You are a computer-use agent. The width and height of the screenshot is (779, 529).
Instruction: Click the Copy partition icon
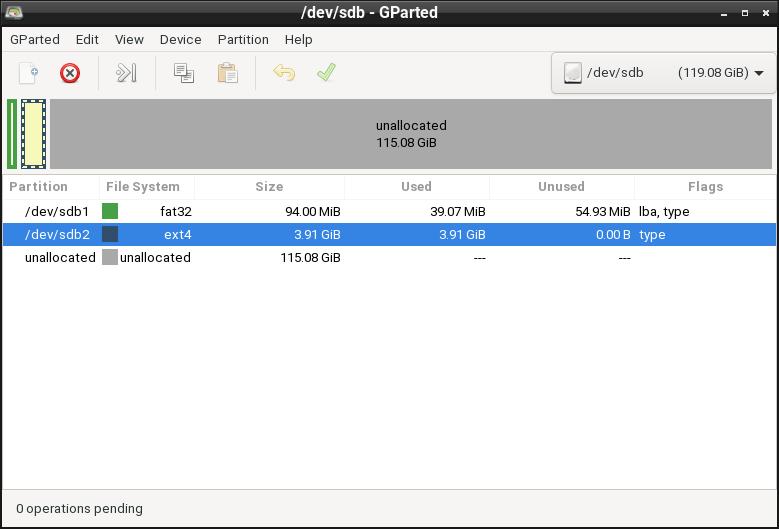(184, 73)
